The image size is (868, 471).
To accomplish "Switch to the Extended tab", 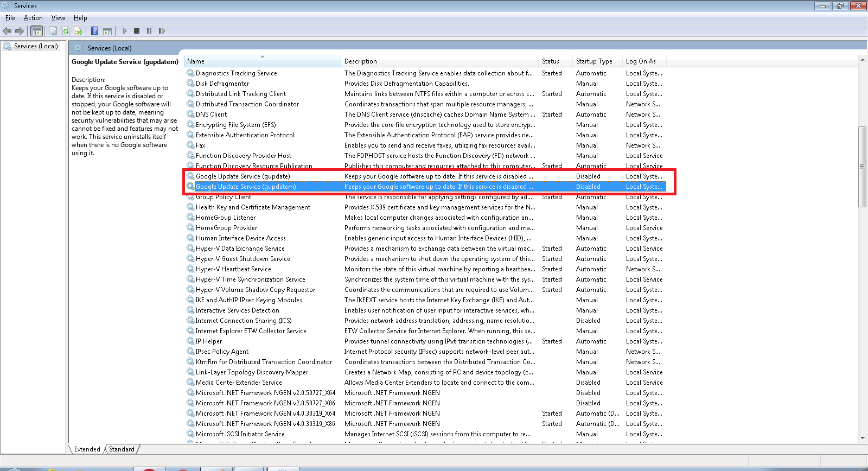I will (87, 449).
